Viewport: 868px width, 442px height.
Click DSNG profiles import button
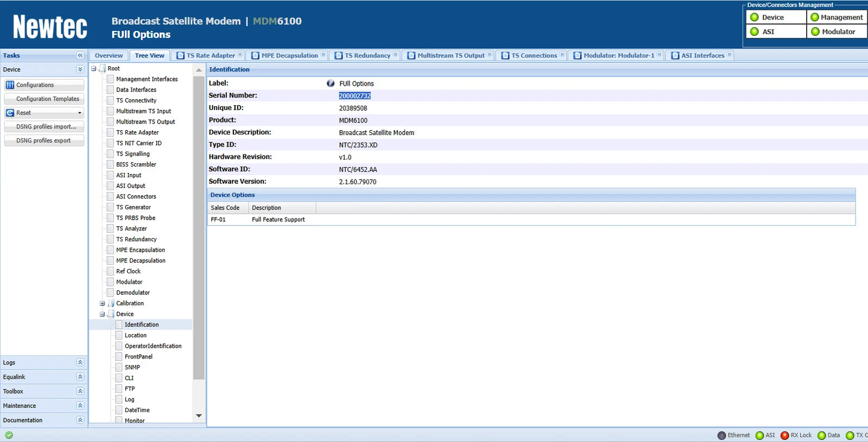[44, 126]
